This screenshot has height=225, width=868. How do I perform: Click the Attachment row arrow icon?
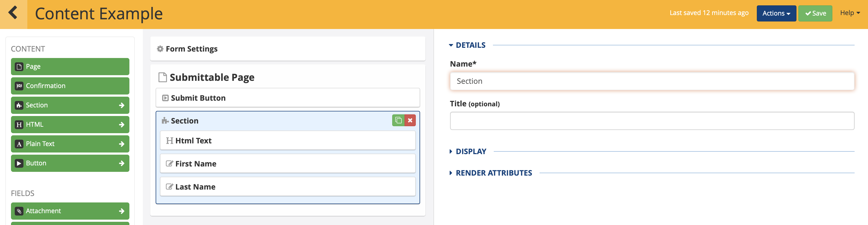coord(122,211)
